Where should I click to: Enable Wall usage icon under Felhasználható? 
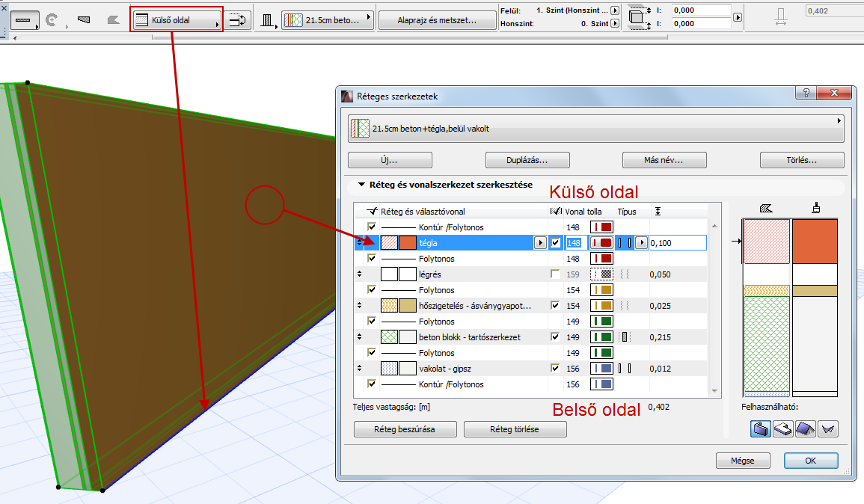(x=761, y=429)
